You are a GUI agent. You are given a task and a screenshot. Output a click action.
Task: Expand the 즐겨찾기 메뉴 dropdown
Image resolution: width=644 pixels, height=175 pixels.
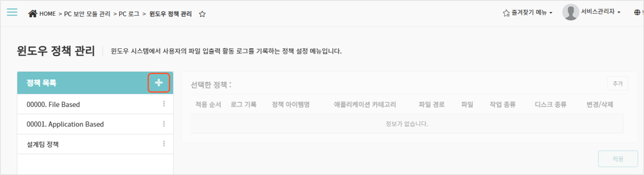click(528, 13)
